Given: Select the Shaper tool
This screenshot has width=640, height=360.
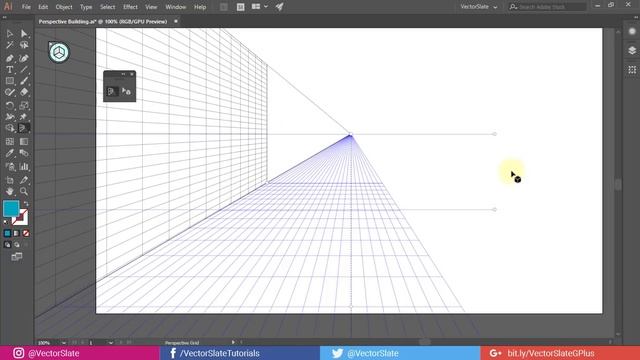Looking at the screenshot, I should click(x=10, y=93).
